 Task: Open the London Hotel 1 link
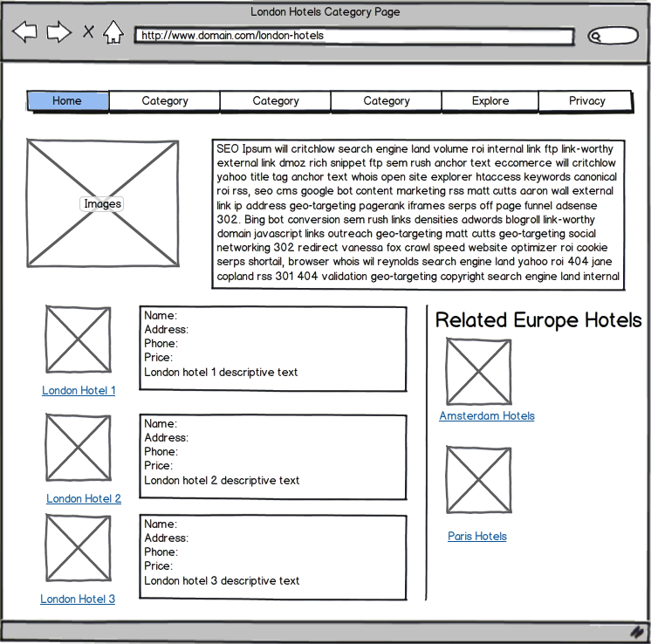coord(79,391)
